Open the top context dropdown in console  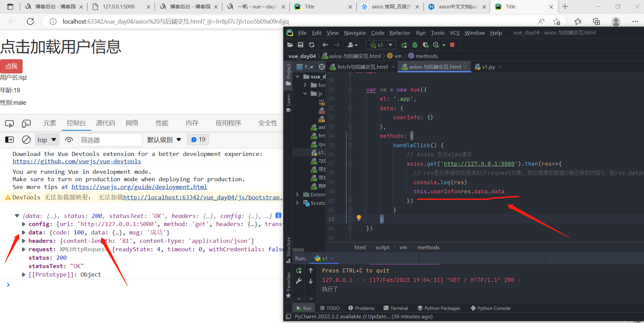click(x=47, y=140)
